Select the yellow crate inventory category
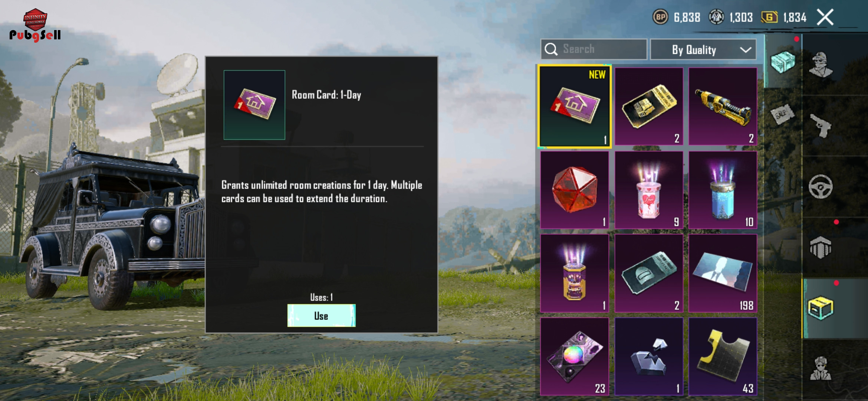Screen dimensions: 868x401 (821, 308)
